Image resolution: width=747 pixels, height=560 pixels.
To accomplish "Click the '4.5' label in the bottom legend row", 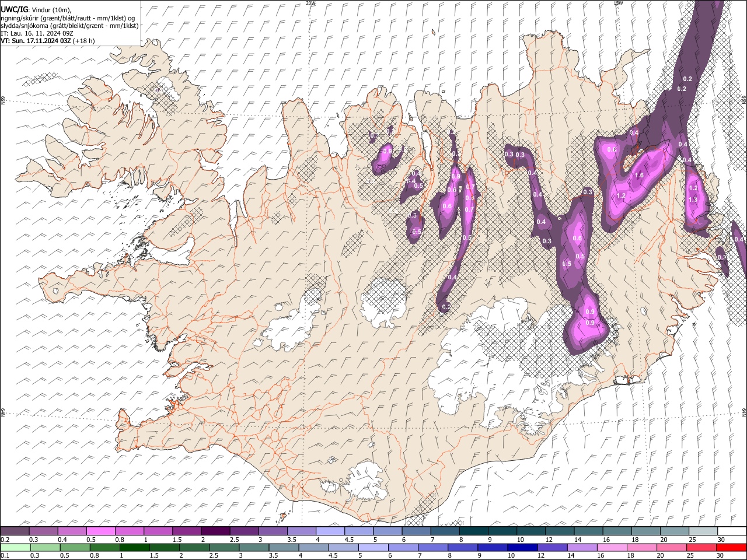I will pos(333,555).
